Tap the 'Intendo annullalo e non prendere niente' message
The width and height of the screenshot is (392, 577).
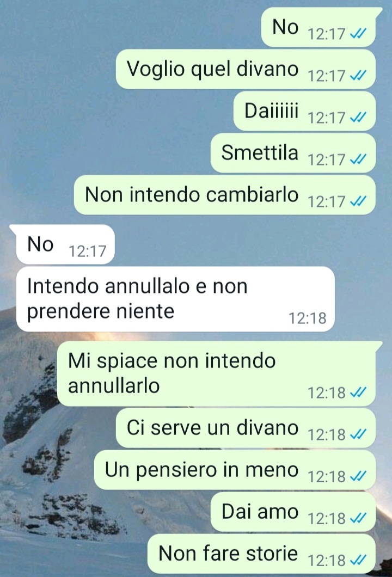[x=175, y=299]
